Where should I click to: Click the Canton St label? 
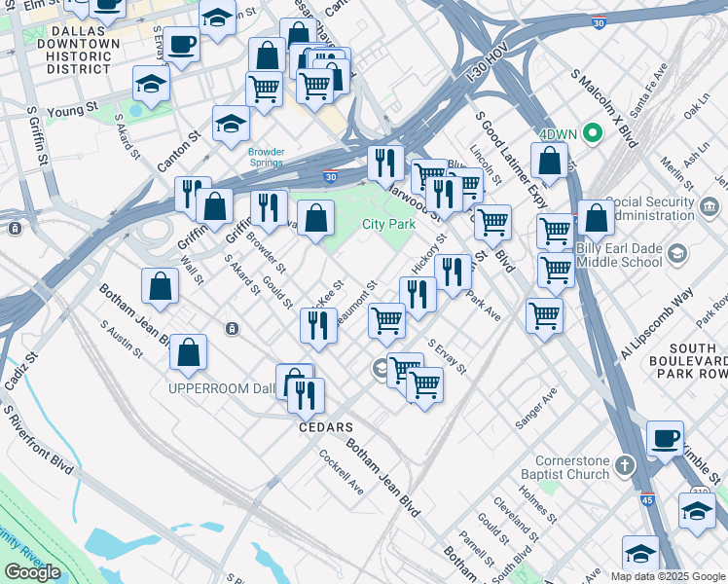(179, 151)
